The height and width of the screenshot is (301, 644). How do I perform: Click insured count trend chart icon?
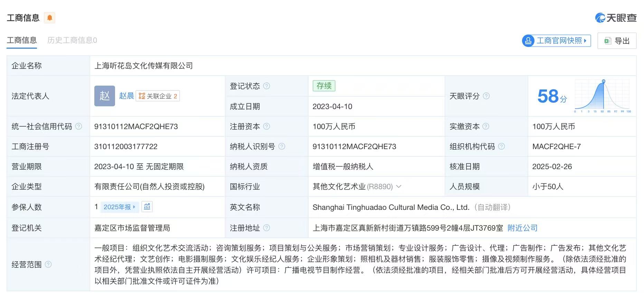[x=147, y=207]
